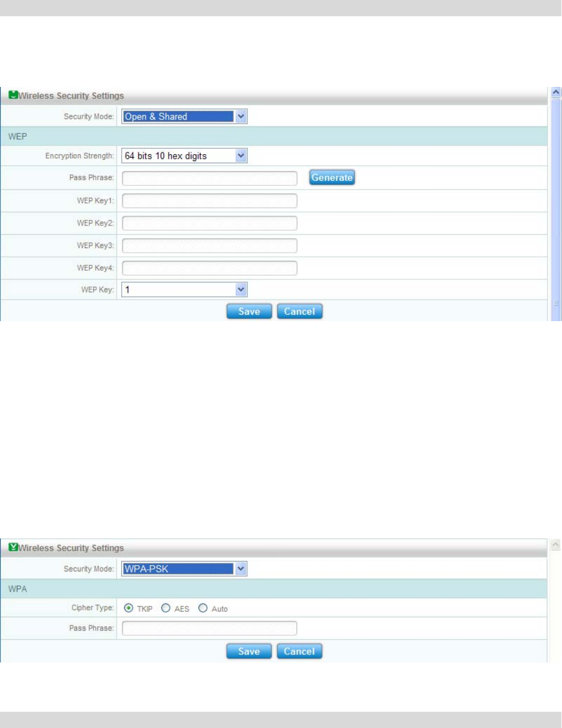Click scroll up arrow of WPA panel
562x728 pixels.
555,544
